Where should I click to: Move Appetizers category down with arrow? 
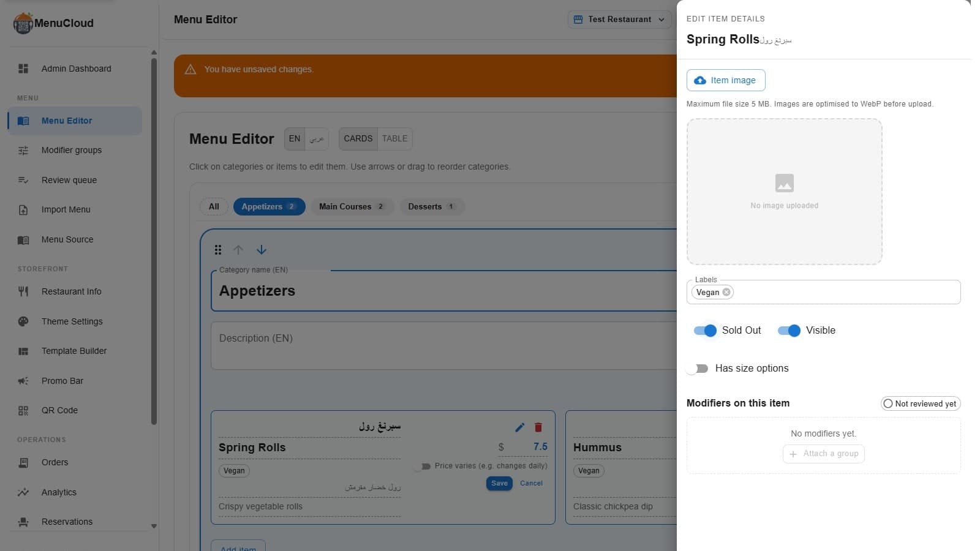(x=262, y=250)
